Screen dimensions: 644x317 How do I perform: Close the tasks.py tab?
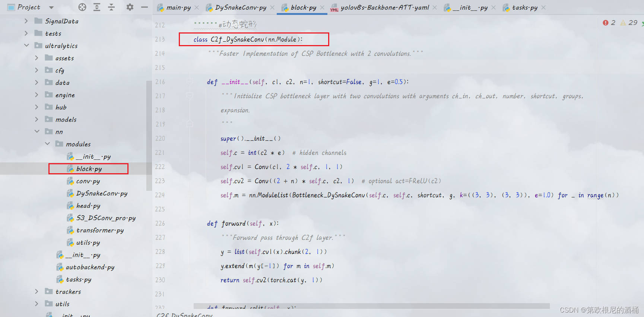pyautogui.click(x=543, y=7)
